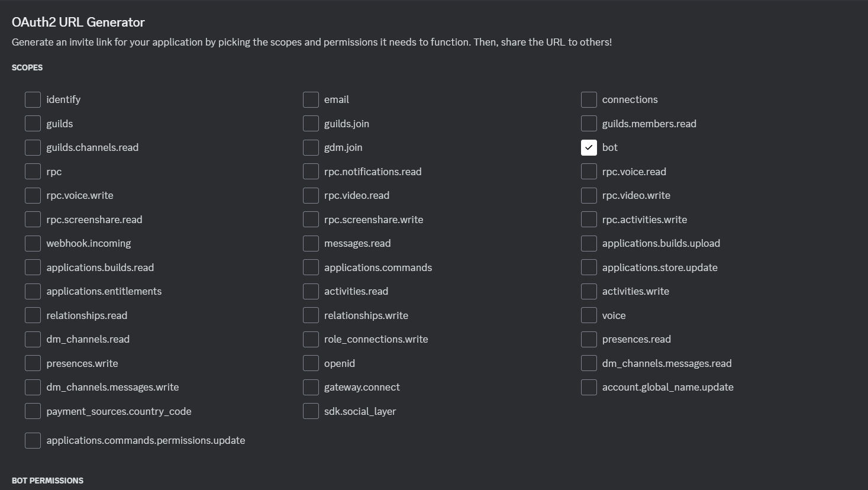Check relationships.write scope

point(311,315)
